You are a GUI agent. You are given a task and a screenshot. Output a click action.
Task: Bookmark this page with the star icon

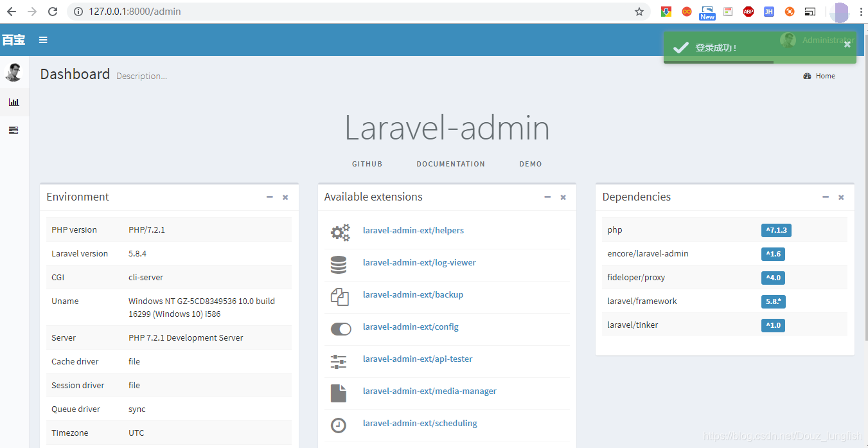(639, 12)
